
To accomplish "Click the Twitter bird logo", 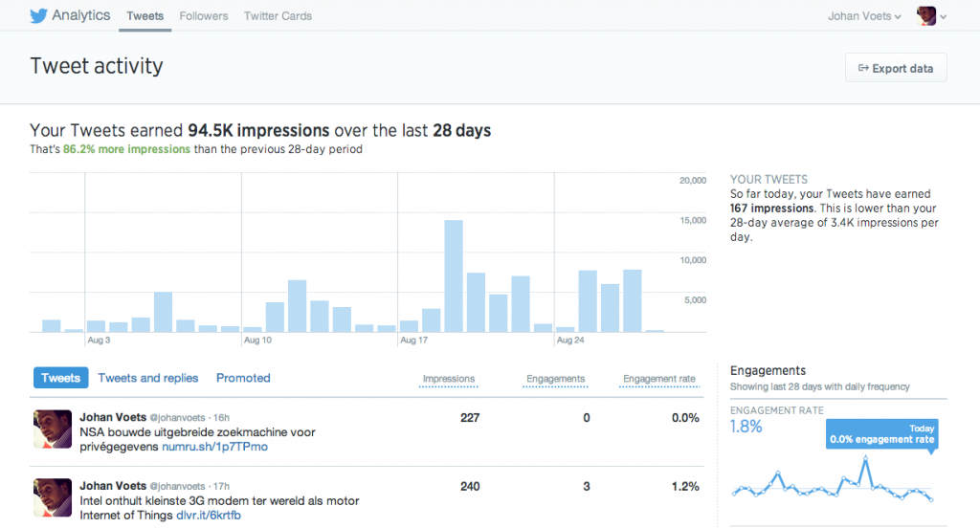I will pyautogui.click(x=38, y=16).
